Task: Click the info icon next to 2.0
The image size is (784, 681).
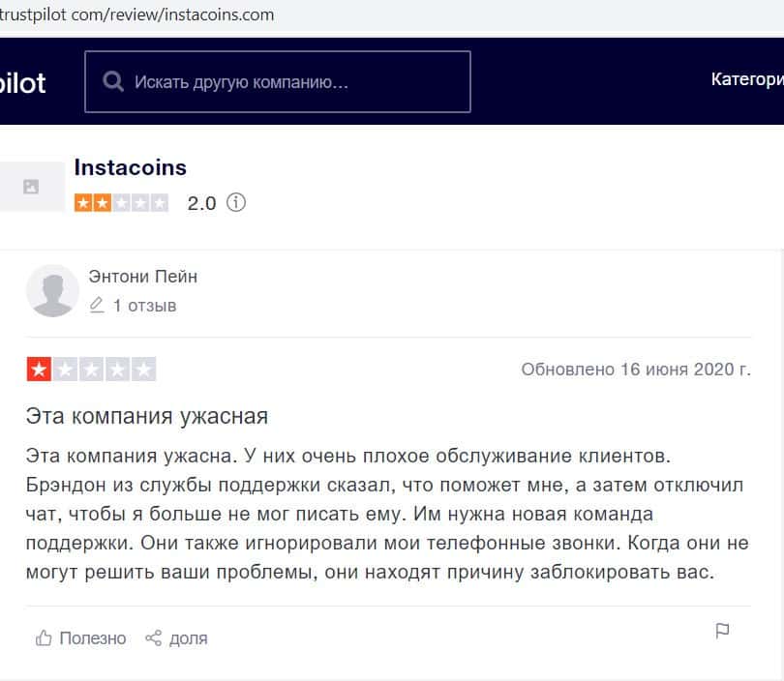Action: [x=236, y=203]
